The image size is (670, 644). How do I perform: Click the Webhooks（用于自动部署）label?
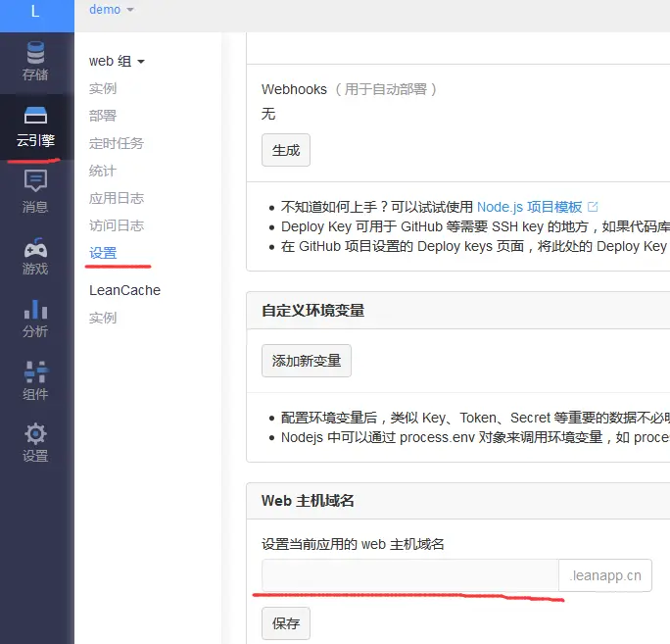(349, 89)
